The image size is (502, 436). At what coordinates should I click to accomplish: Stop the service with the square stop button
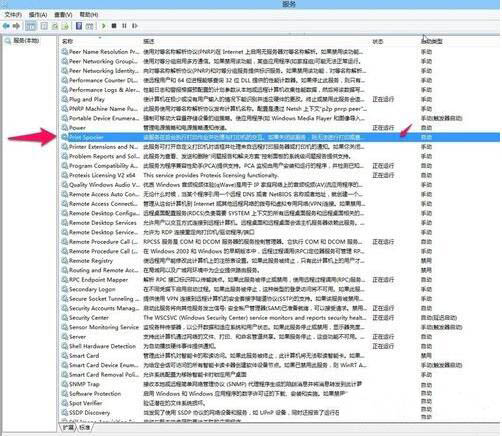pyautogui.click(x=114, y=26)
